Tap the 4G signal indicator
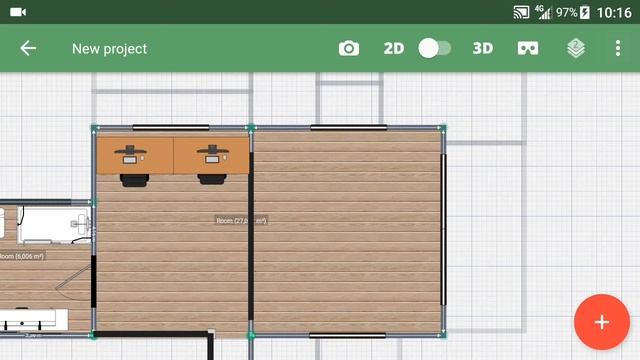Viewport: 640px width, 360px height. (x=543, y=12)
